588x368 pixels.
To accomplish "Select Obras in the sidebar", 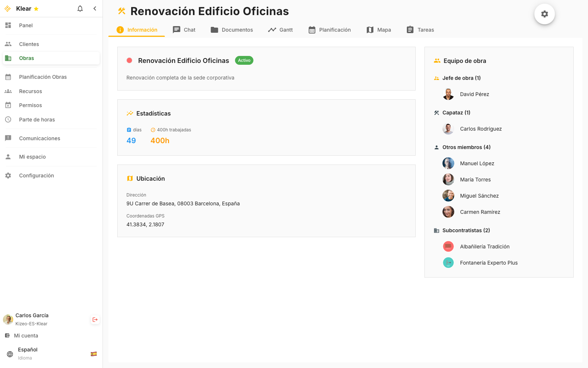I will pyautogui.click(x=26, y=58).
